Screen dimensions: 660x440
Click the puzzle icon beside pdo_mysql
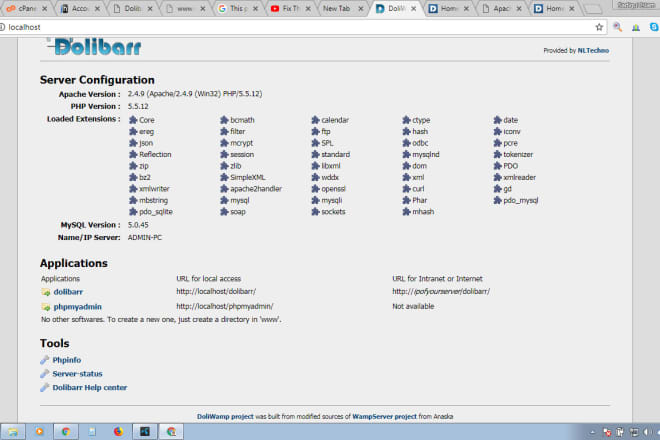[x=498, y=200]
